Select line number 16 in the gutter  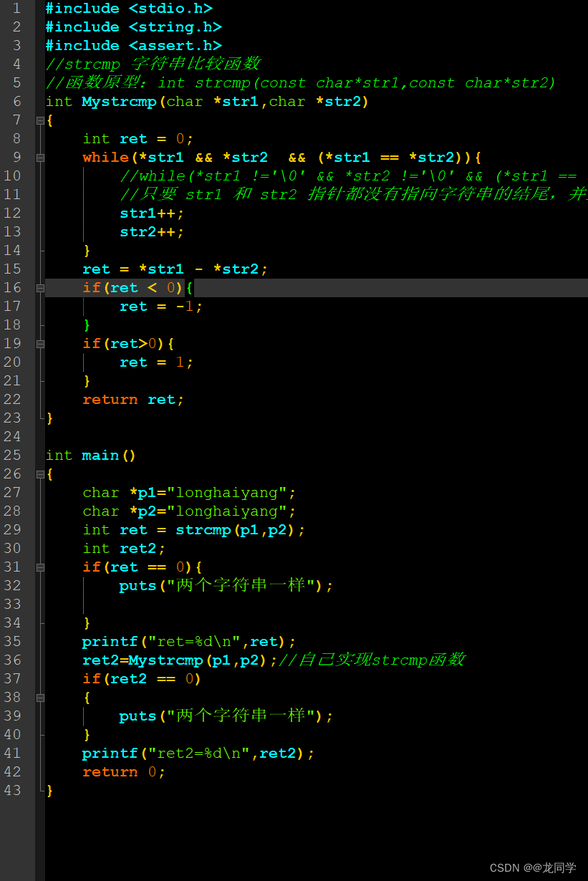point(12,288)
